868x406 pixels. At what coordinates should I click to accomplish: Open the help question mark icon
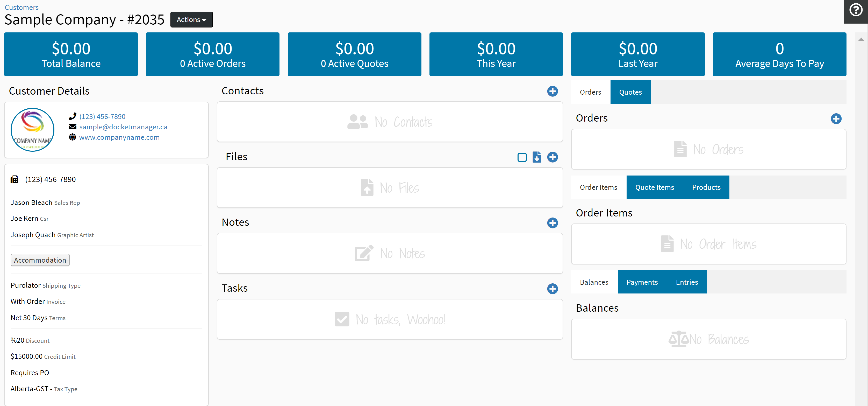[856, 10]
